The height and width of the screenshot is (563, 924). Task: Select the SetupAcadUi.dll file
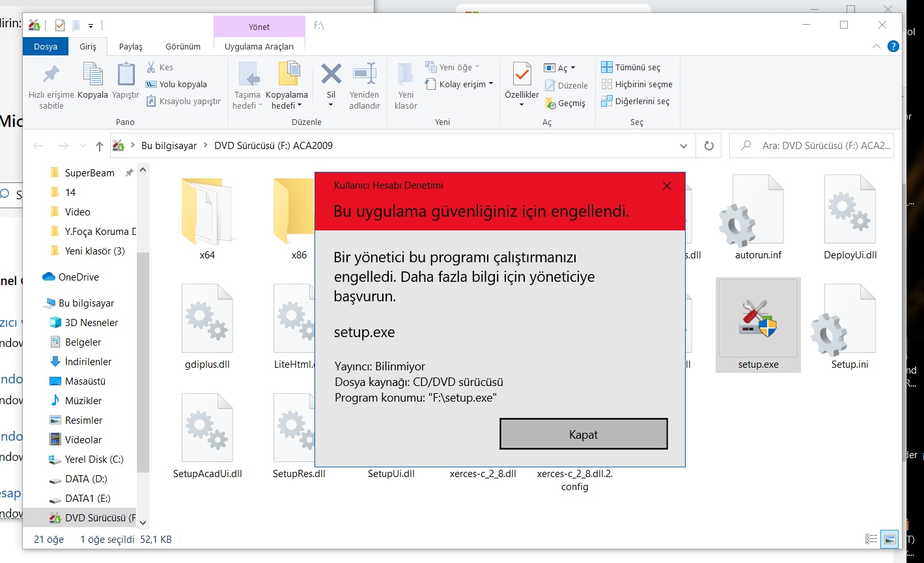(x=207, y=437)
